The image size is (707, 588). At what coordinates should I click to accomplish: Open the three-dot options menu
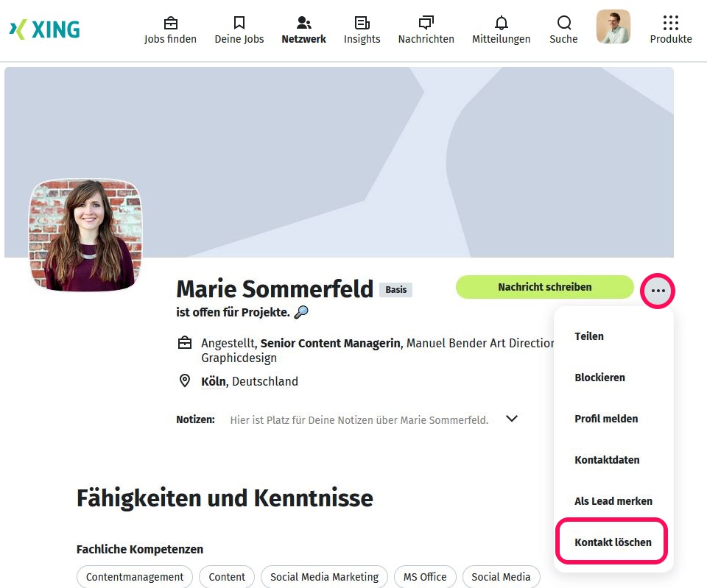pyautogui.click(x=657, y=290)
